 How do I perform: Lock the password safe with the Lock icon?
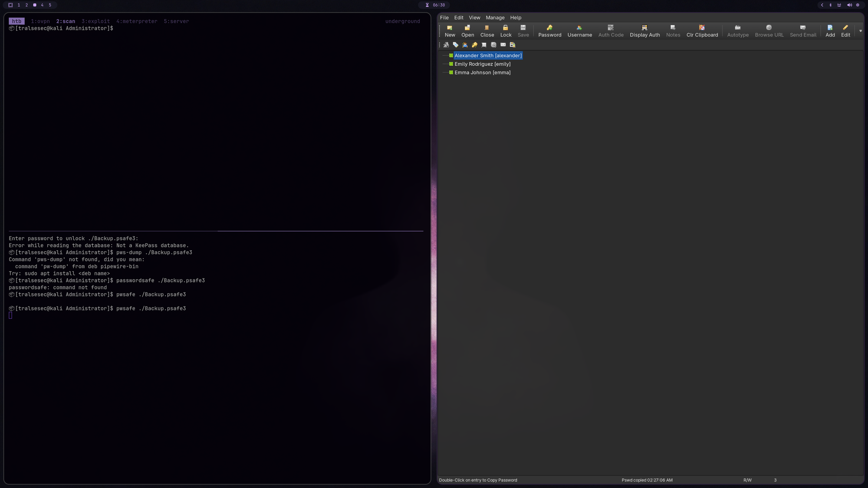506,30
